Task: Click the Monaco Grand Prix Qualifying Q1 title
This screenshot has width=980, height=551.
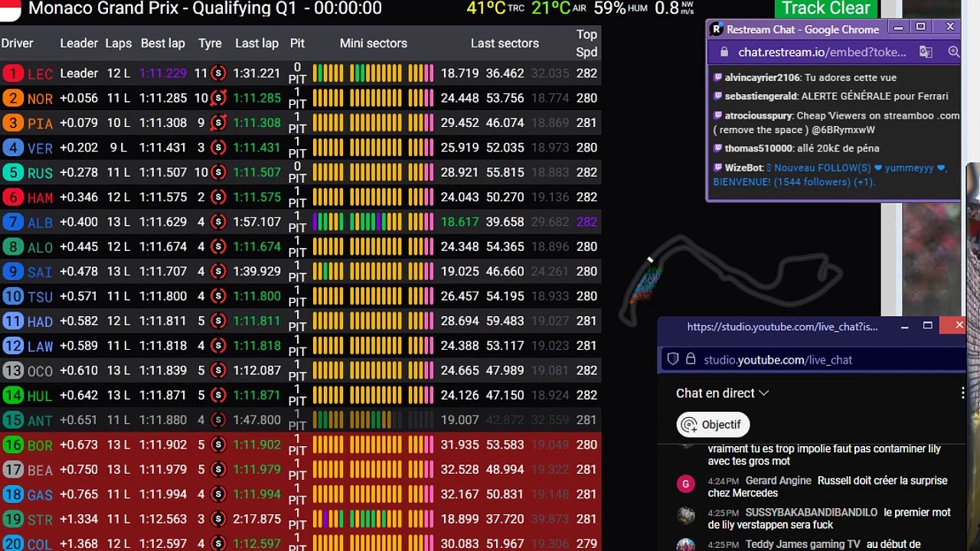Action: point(205,8)
